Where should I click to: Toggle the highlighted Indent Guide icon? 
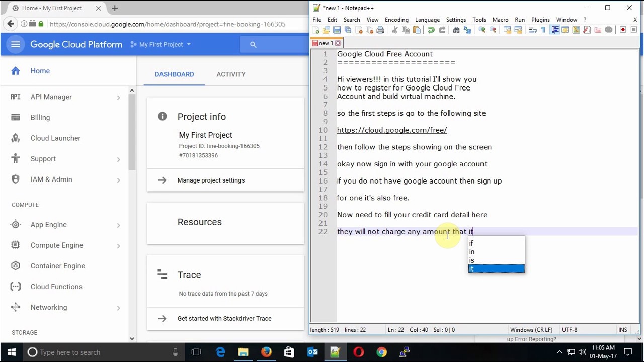click(x=555, y=30)
